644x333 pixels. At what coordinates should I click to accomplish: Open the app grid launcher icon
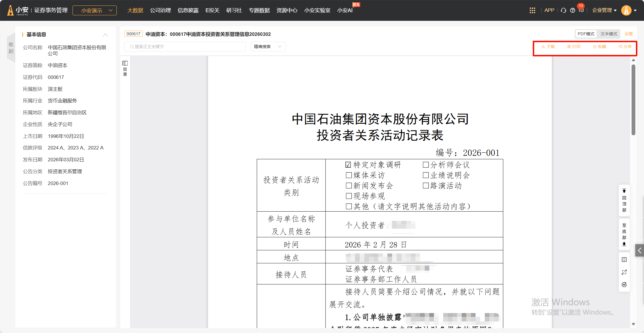(532, 10)
